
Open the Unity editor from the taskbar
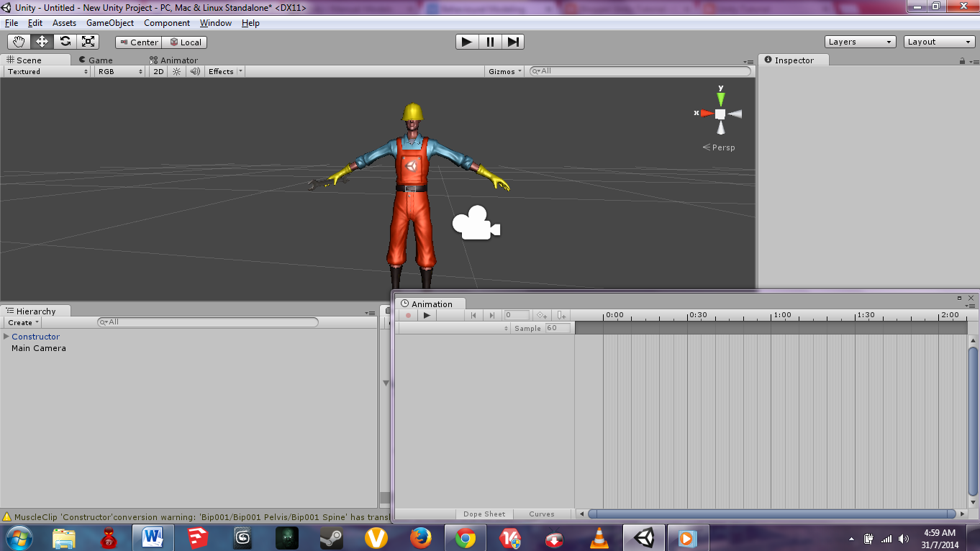[x=643, y=537]
